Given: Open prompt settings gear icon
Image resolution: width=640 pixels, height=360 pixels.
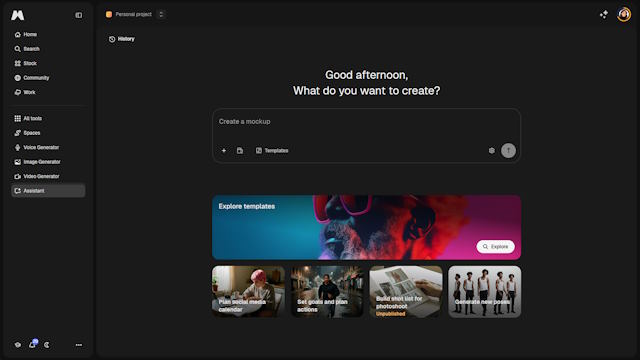Looking at the screenshot, I should click(x=491, y=151).
